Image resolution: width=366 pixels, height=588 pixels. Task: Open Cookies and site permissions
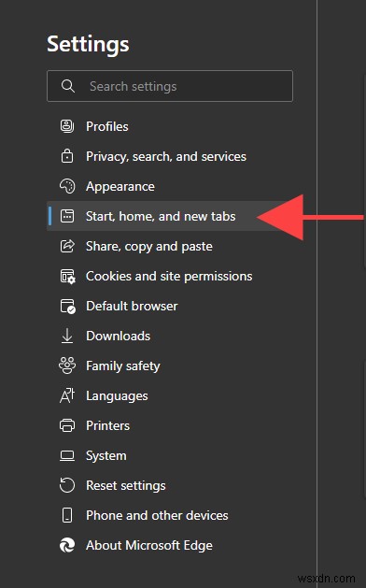[x=170, y=276]
